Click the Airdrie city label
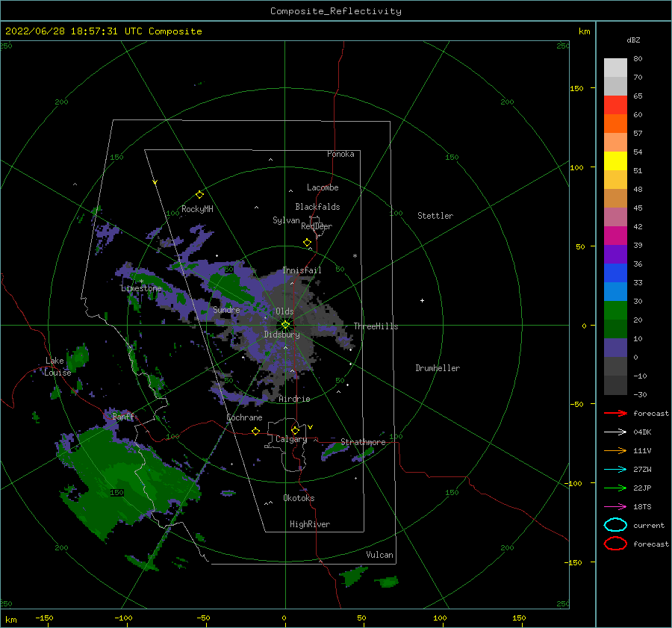This screenshot has height=628, width=672. click(x=294, y=399)
